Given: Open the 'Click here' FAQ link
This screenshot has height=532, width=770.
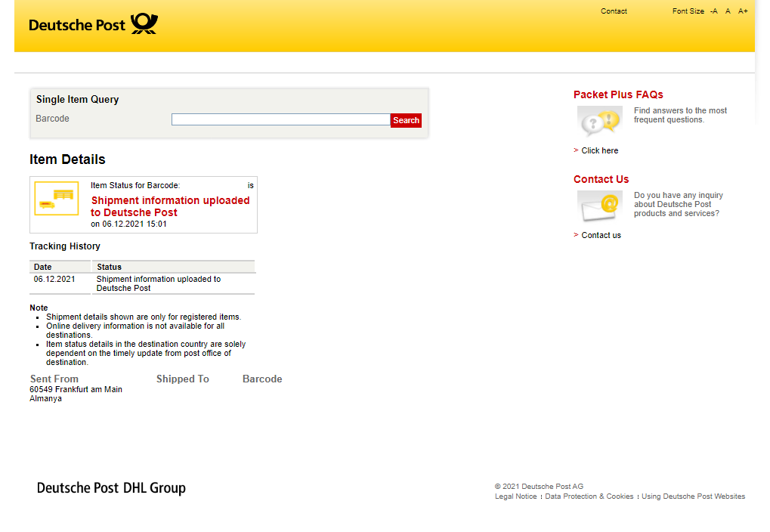Looking at the screenshot, I should pyautogui.click(x=599, y=151).
